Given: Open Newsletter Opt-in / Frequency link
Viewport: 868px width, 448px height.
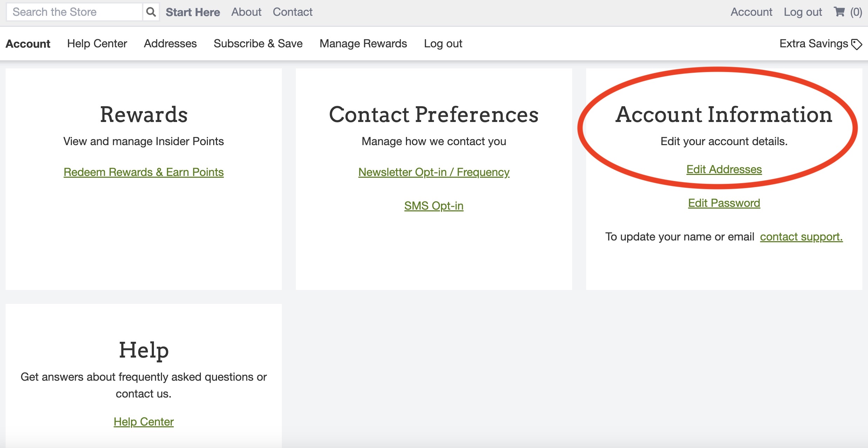Looking at the screenshot, I should click(434, 172).
